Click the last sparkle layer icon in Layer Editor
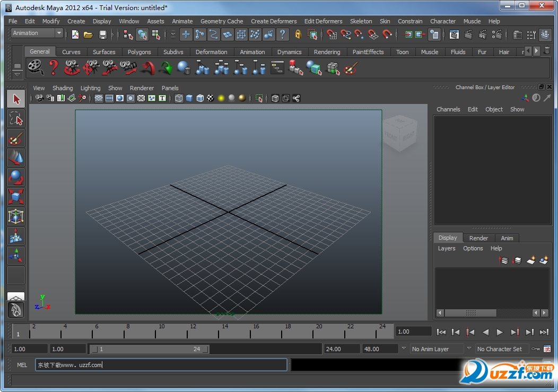This screenshot has width=558, height=392. (x=544, y=260)
